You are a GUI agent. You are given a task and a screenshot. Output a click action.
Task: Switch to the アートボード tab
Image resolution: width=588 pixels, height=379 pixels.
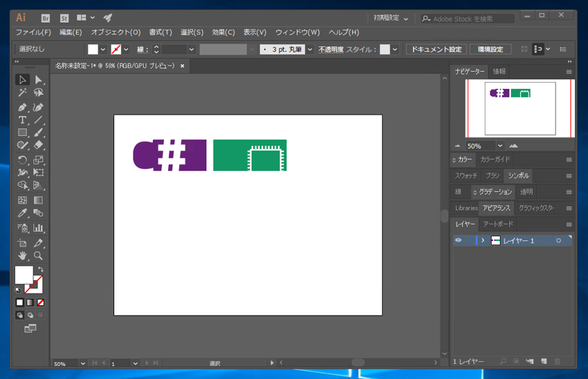pos(498,224)
